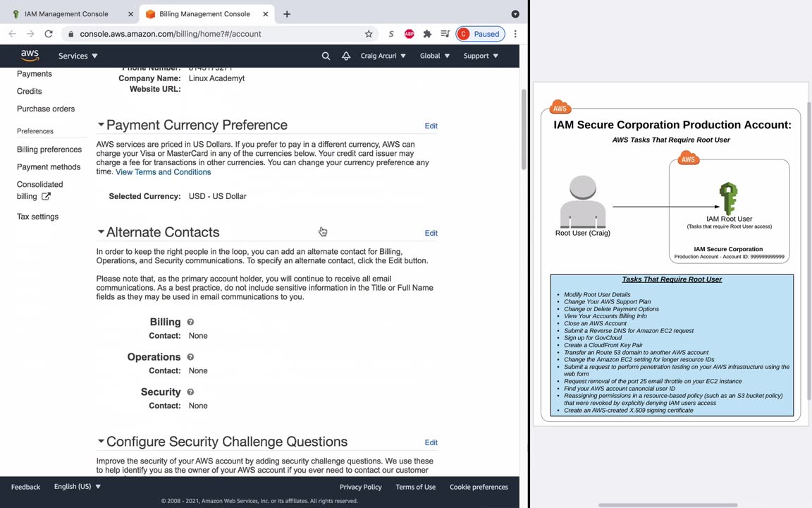Open Purchase orders in the sidebar
812x508 pixels.
(46, 109)
